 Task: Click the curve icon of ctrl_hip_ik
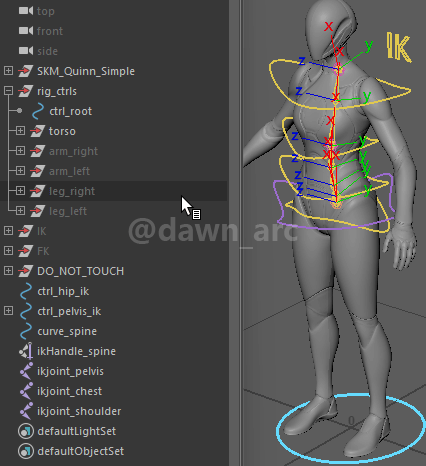(26, 291)
